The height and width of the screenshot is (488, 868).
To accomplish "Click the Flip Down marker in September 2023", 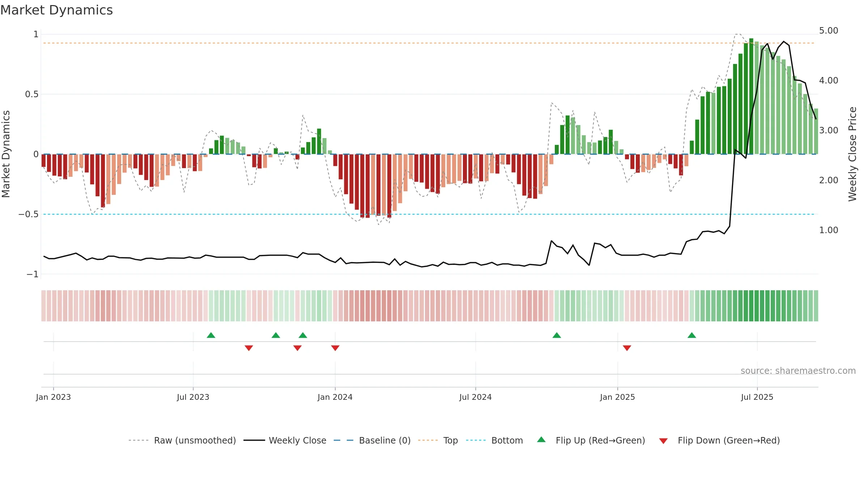I will [249, 348].
